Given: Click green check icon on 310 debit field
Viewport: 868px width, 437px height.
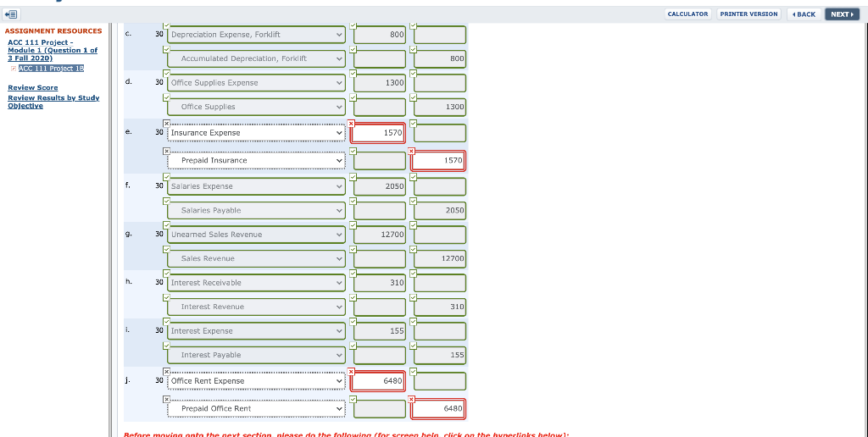Looking at the screenshot, I should click(x=353, y=274).
